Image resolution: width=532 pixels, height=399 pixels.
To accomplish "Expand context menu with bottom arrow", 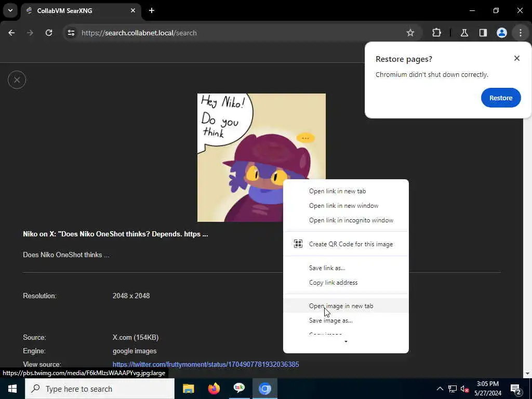I will [345, 342].
